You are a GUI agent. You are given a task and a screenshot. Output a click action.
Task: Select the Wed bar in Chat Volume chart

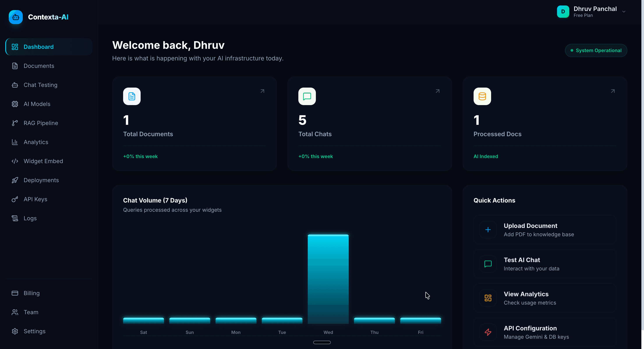328,279
